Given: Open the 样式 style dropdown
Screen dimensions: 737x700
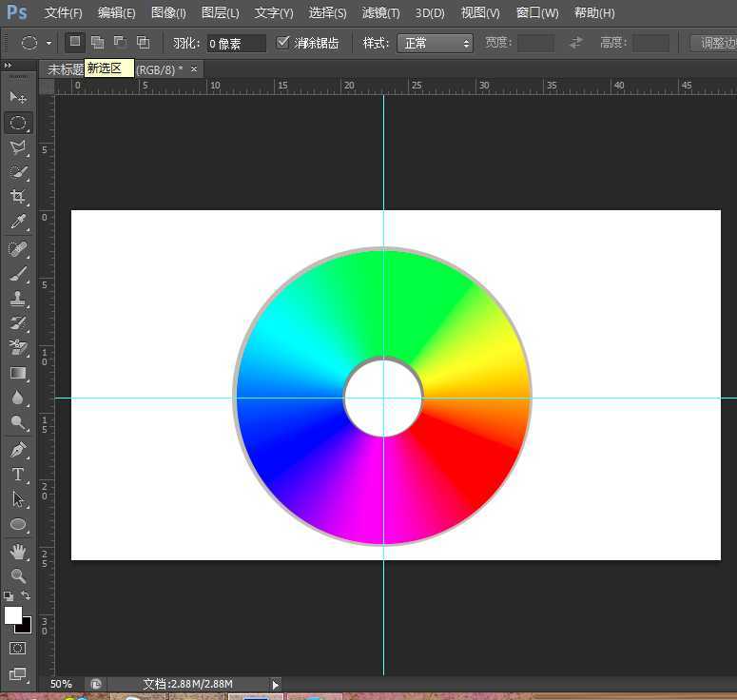Looking at the screenshot, I should tap(436, 44).
